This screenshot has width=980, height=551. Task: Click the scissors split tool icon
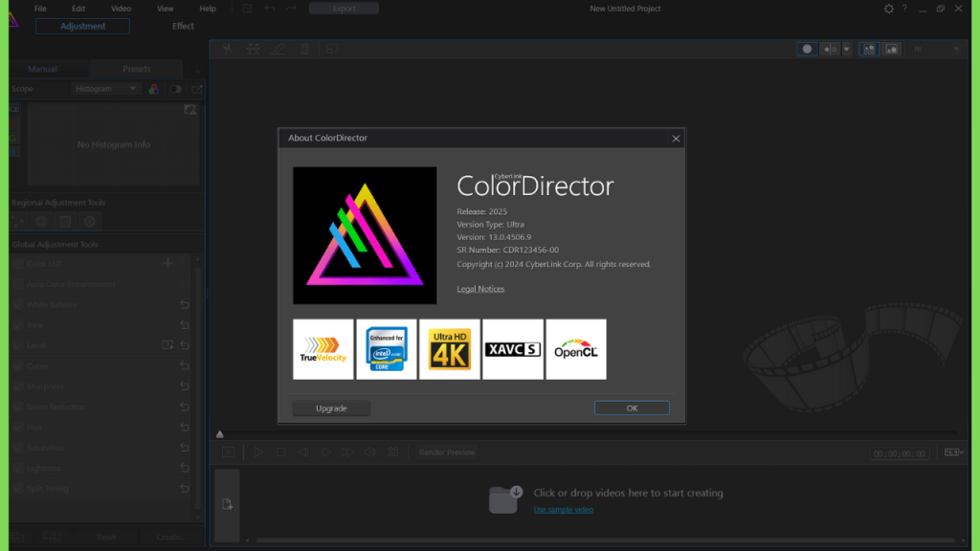click(x=228, y=49)
